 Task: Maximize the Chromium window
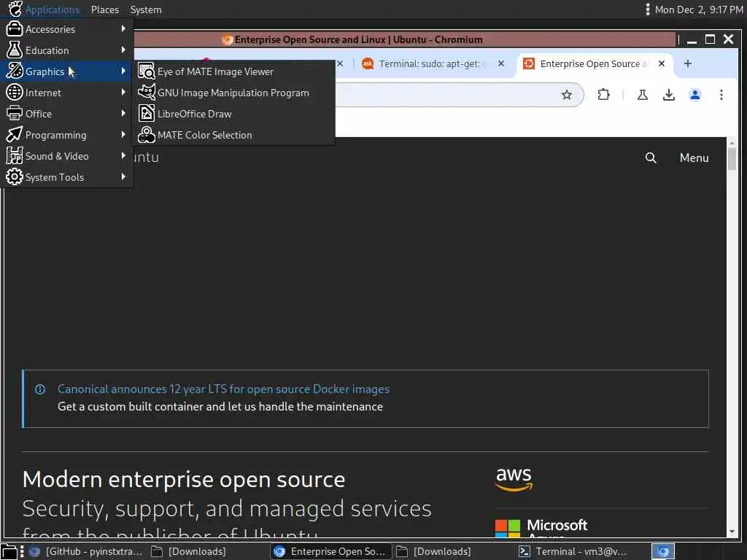tap(710, 39)
